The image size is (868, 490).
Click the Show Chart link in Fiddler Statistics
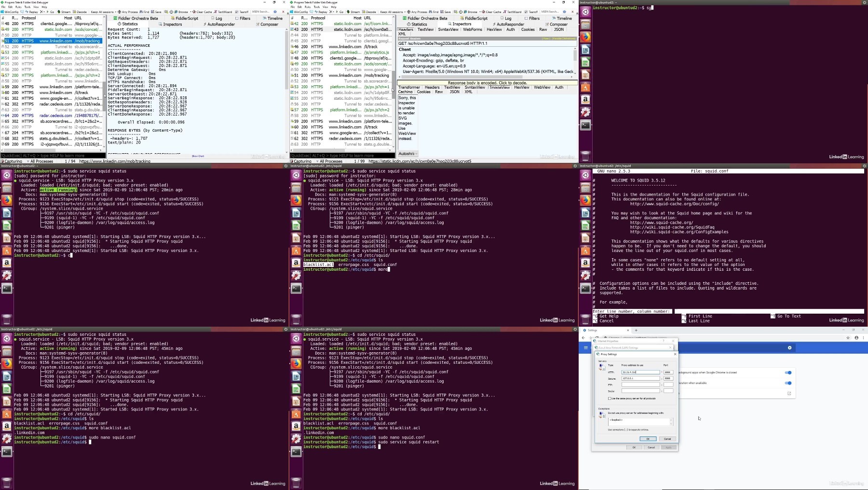[x=198, y=156]
